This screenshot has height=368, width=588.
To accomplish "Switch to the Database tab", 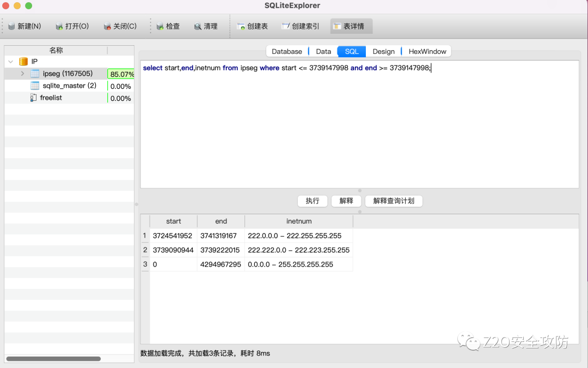I will [x=287, y=51].
